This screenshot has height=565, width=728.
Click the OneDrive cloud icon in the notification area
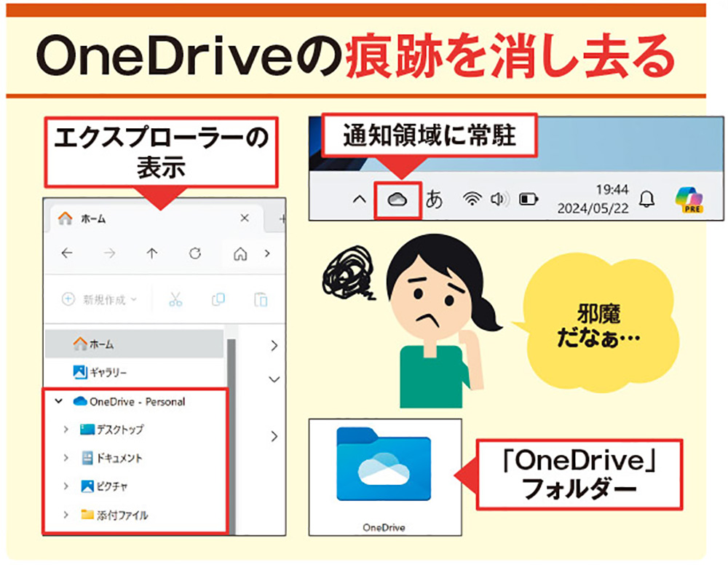click(397, 197)
